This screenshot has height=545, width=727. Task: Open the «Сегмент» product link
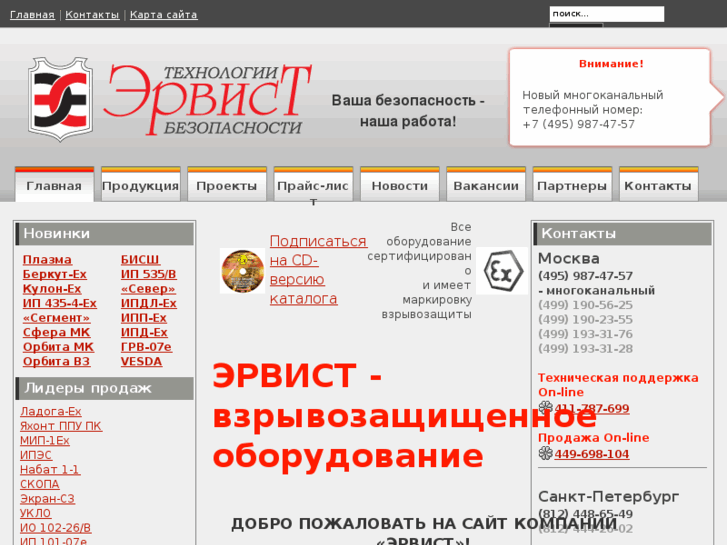[57, 318]
